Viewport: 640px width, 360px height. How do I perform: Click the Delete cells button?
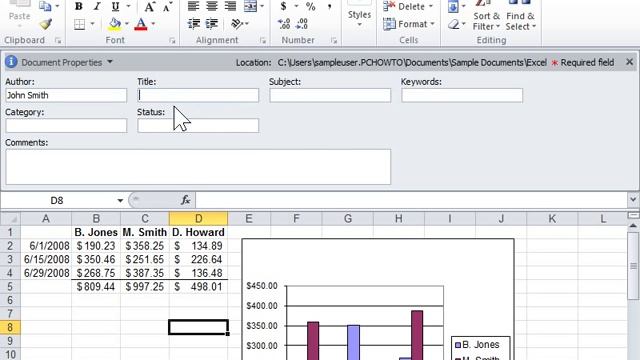coord(408,6)
